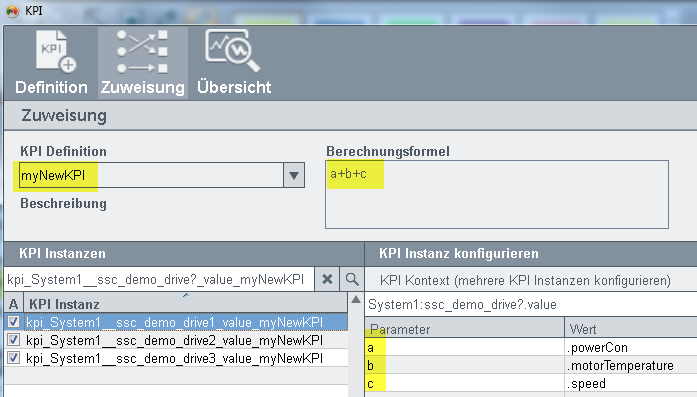Viewport: 697px width, 397px height.
Task: Select kpi_System1__ssc_demo_drive3_value_myNewKPI row
Action: [175, 358]
